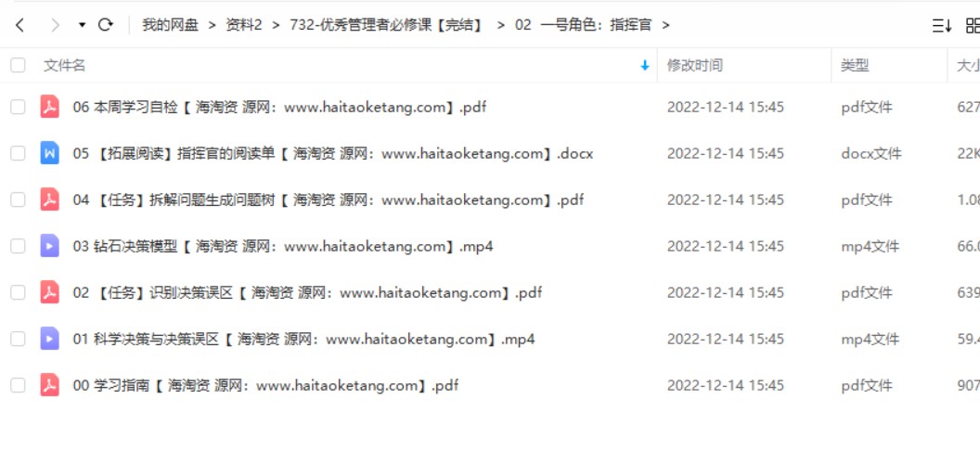Click the forward navigation arrow
The width and height of the screenshot is (980, 476).
tap(55, 25)
